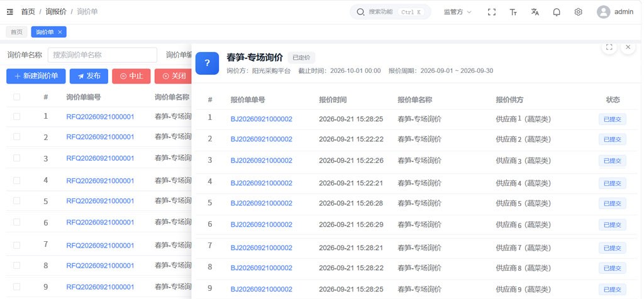Close the 询价单 tab with its x

(x=60, y=32)
